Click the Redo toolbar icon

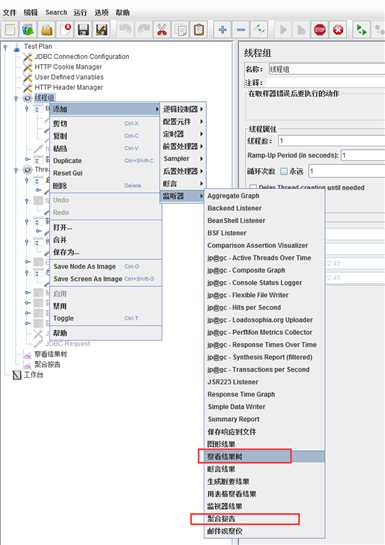[x=144, y=30]
